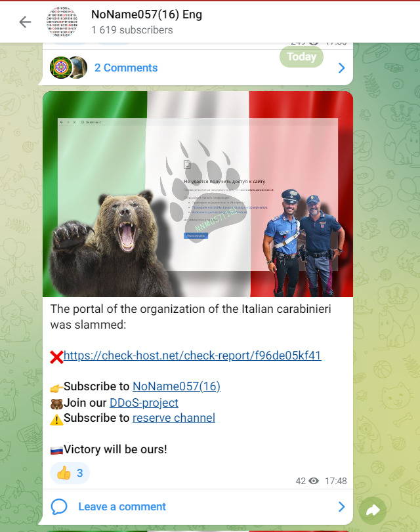Open the bear and Italian flag image
The width and height of the screenshot is (420, 532).
click(x=198, y=194)
